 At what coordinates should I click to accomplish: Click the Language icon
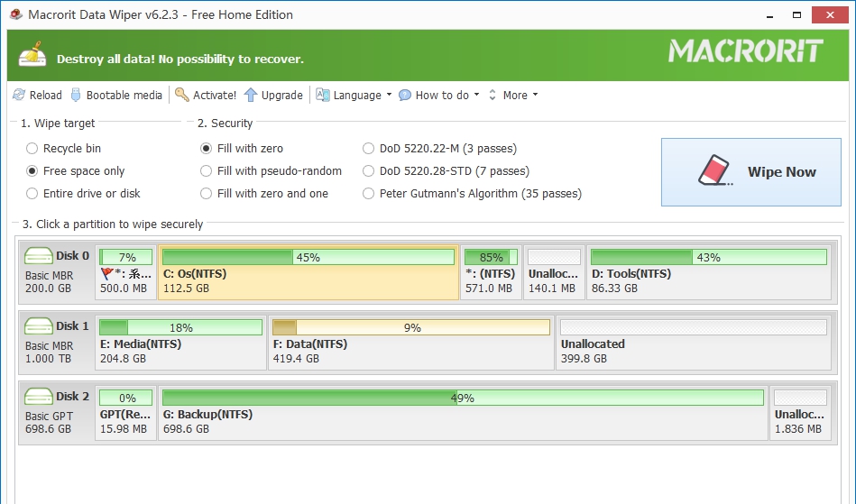pyautogui.click(x=323, y=95)
